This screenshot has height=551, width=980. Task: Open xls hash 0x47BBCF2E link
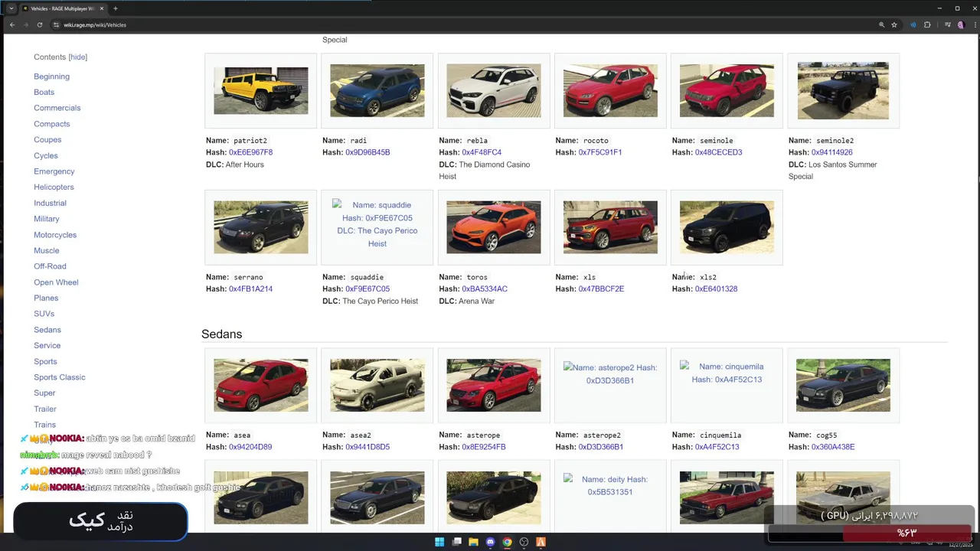(x=601, y=289)
